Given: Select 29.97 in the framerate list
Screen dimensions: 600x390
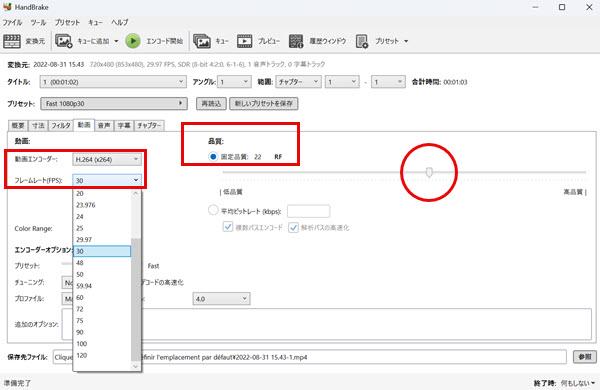Looking at the screenshot, I should point(102,240).
